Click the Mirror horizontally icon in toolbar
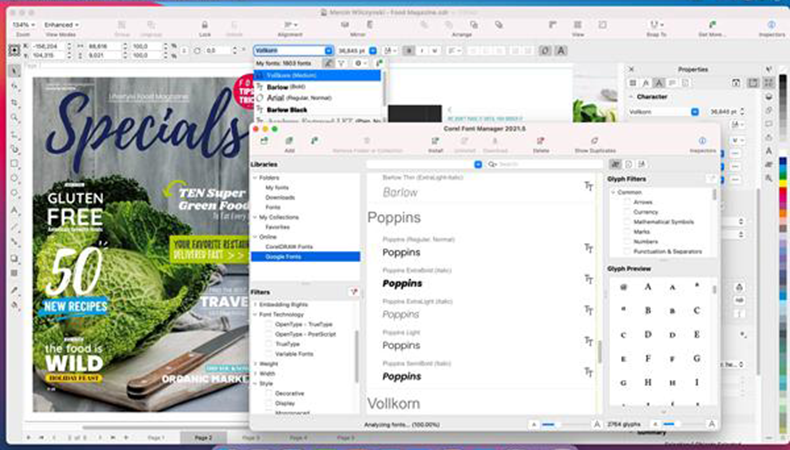Image resolution: width=790 pixels, height=450 pixels. click(345, 25)
